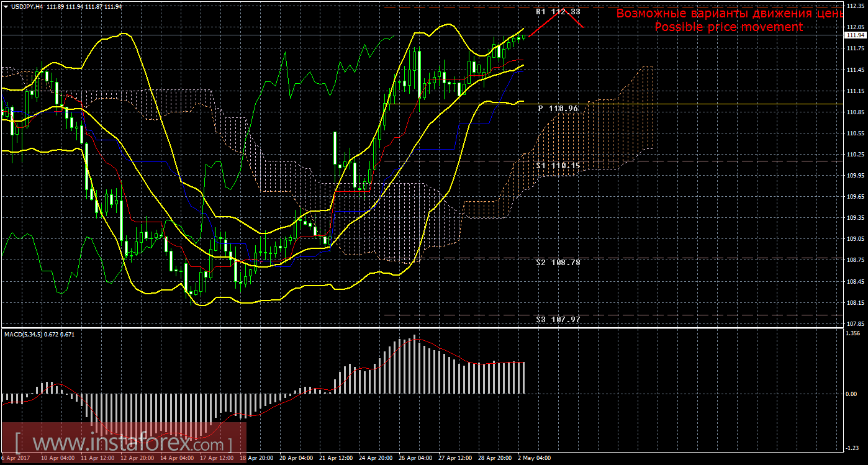Click the red forecast arrow near R1
The width and height of the screenshot is (868, 465).
point(559,19)
